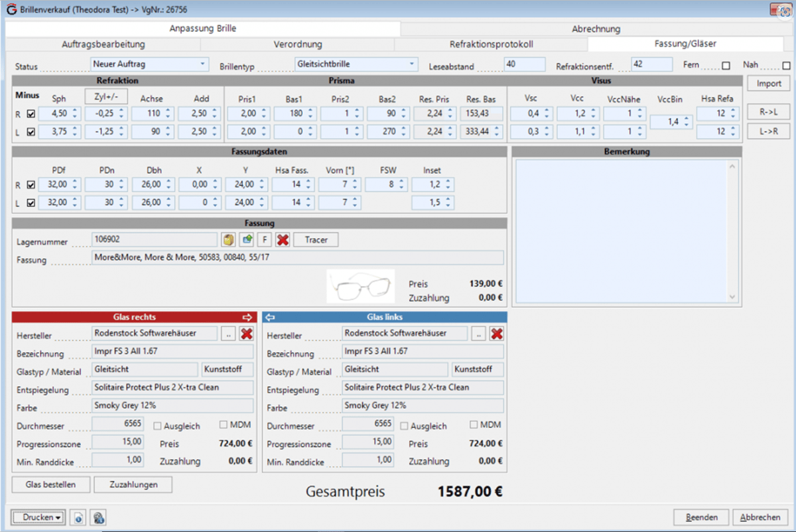Click the globe info icon near Drucken
Image resolution: width=796 pixels, height=532 pixels.
point(98,517)
